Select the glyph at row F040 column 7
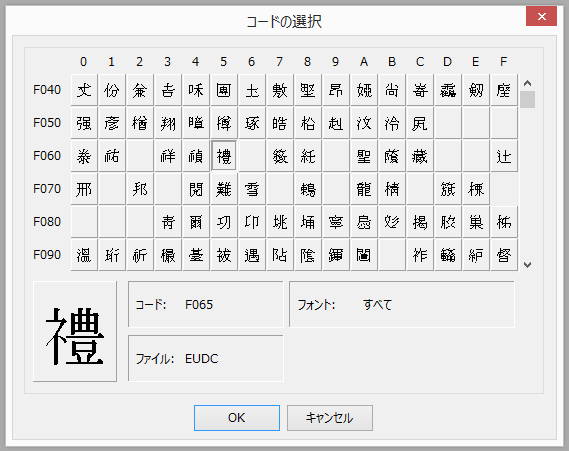The image size is (569, 451). pyautogui.click(x=280, y=90)
